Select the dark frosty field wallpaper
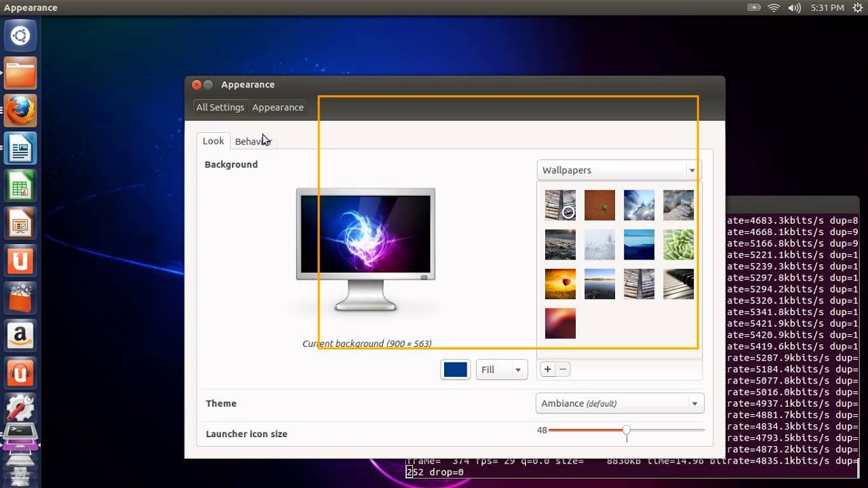The height and width of the screenshot is (488, 868). coord(560,245)
